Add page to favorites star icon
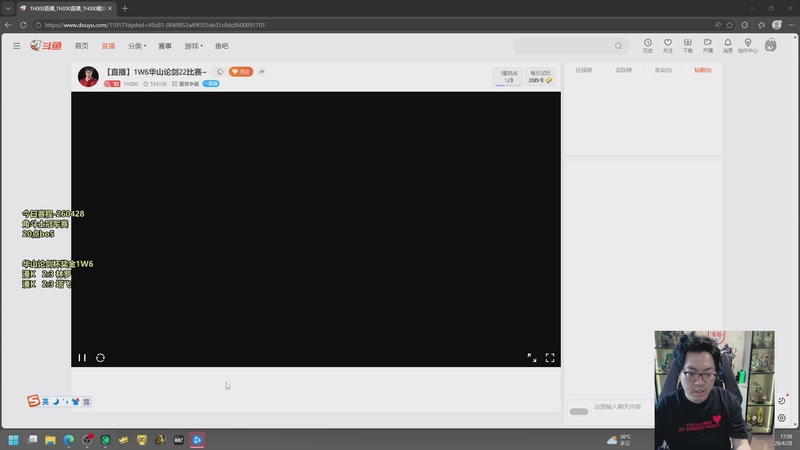Image resolution: width=800 pixels, height=450 pixels. [730, 24]
